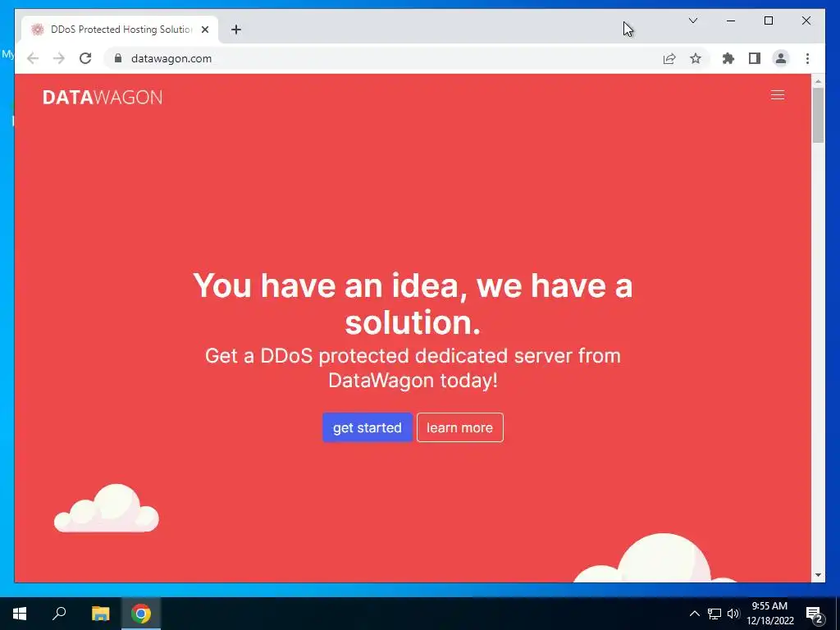This screenshot has height=630, width=840.
Task: Expand the tab search dropdown arrow
Action: pos(692,21)
